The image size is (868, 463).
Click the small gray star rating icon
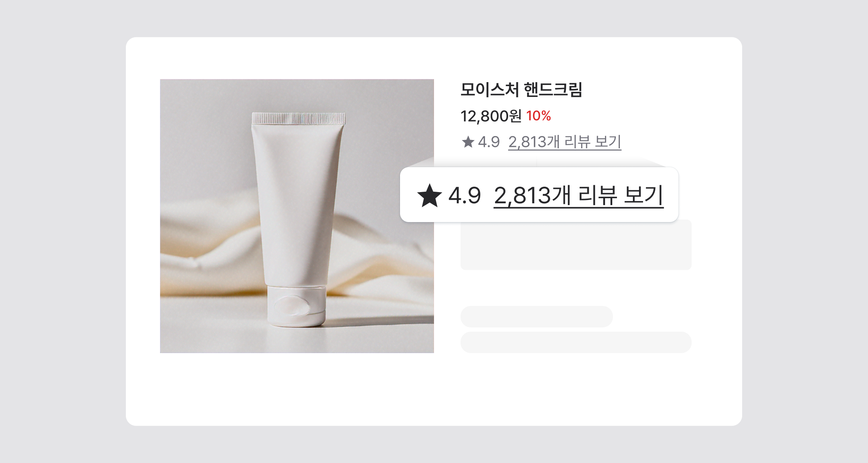coord(468,142)
